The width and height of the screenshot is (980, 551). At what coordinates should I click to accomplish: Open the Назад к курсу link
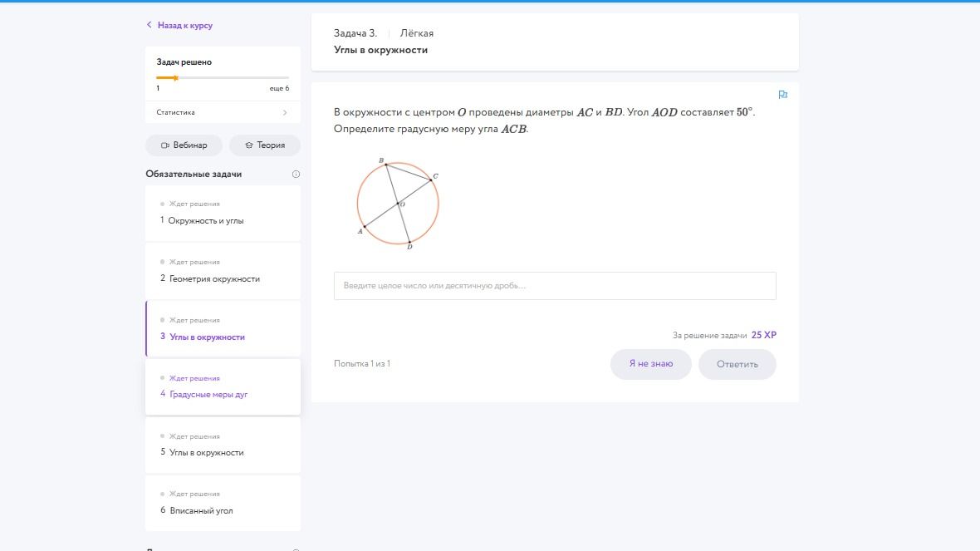coord(184,26)
